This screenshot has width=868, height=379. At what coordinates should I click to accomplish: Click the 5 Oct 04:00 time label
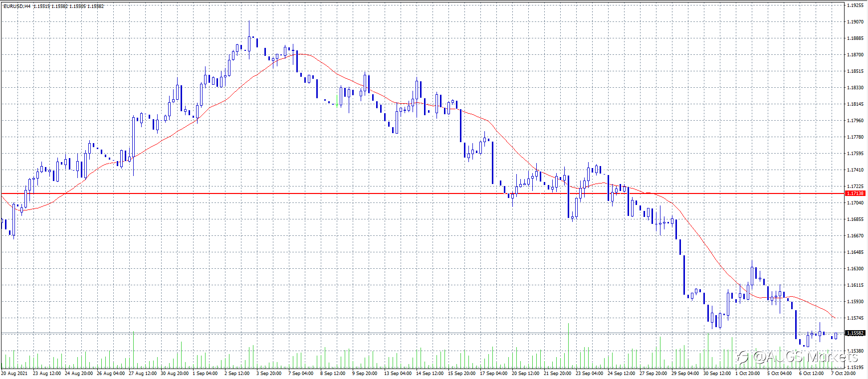pos(780,374)
